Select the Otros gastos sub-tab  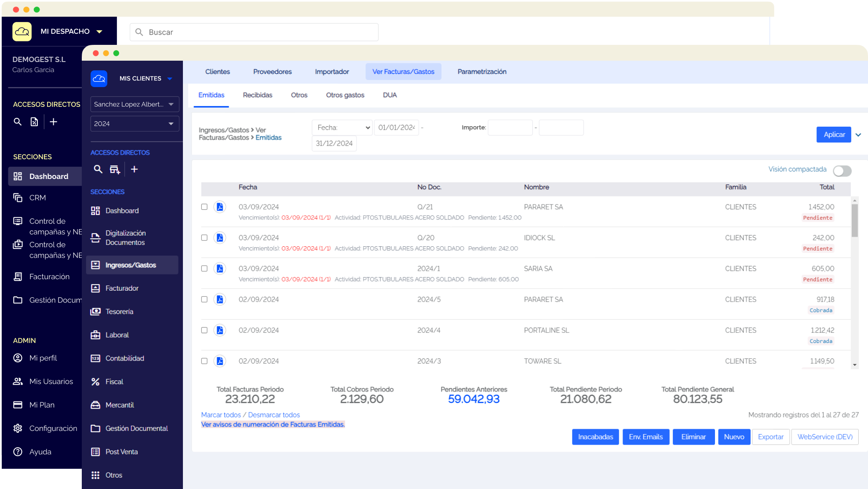[x=345, y=95]
